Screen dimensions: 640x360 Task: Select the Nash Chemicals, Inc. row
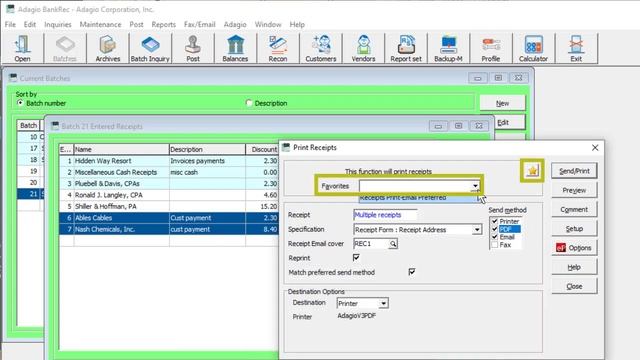tap(169, 229)
